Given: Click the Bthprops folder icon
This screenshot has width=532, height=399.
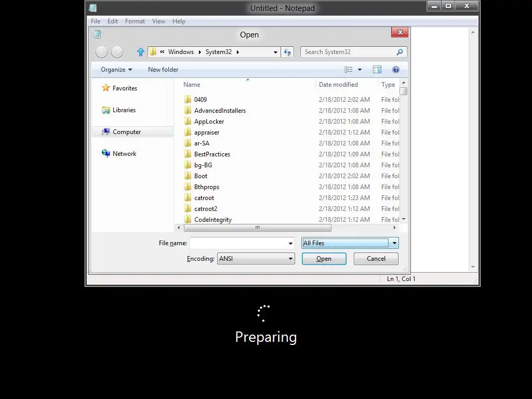Looking at the screenshot, I should tap(188, 187).
